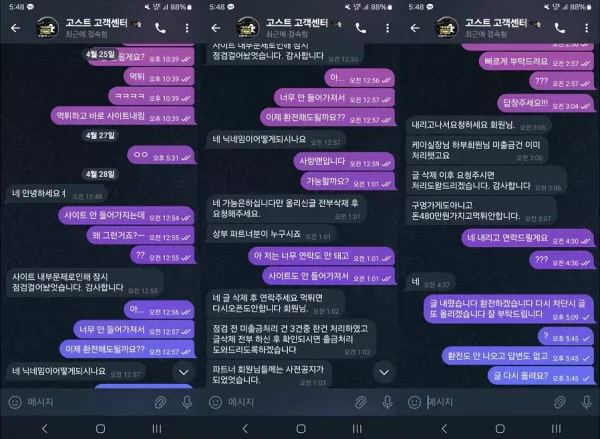Attach a file using the middle chat paperclip
This screenshot has width=600, height=439.
360,402
